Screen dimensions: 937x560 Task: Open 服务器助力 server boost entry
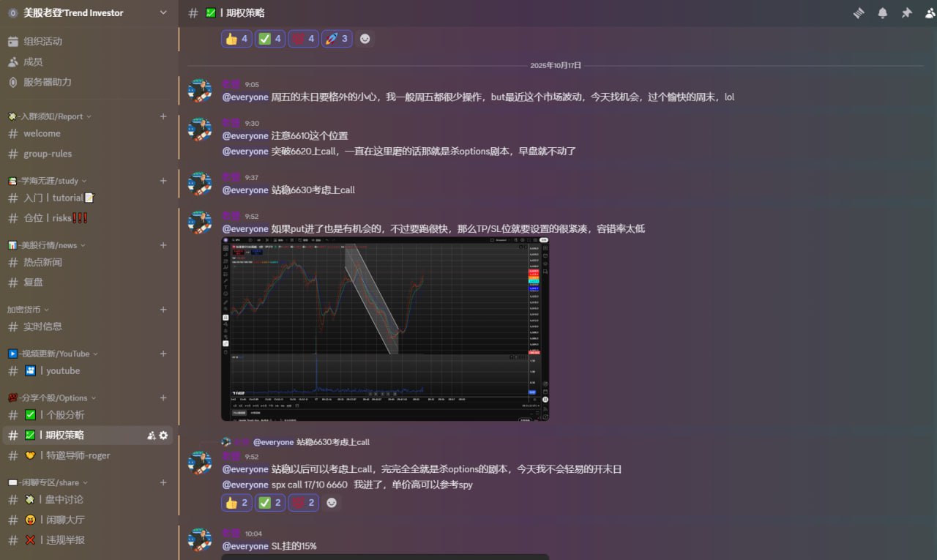[x=47, y=83]
